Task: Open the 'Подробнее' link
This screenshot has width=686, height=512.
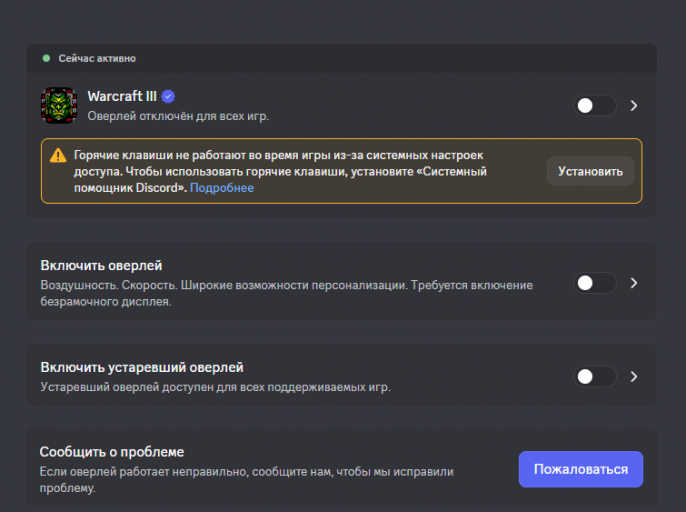Action: pyautogui.click(x=222, y=188)
